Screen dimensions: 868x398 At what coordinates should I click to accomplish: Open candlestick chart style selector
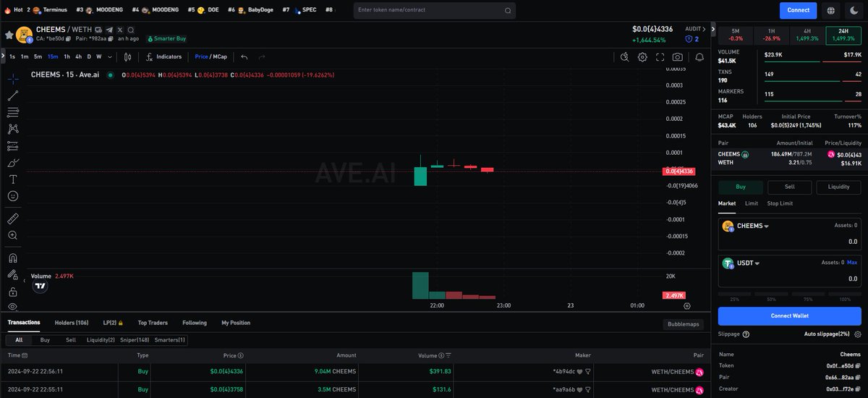click(x=128, y=56)
